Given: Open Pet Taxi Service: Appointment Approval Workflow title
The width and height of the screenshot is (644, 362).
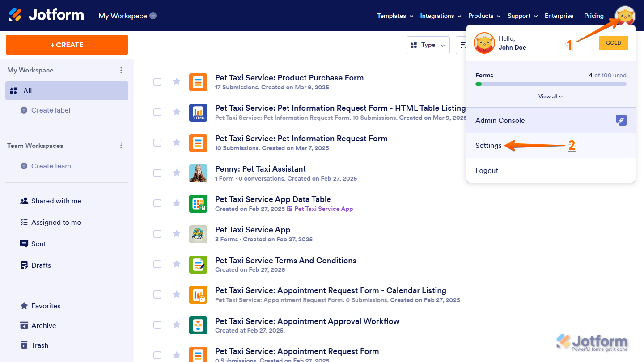Looking at the screenshot, I should coord(307,321).
